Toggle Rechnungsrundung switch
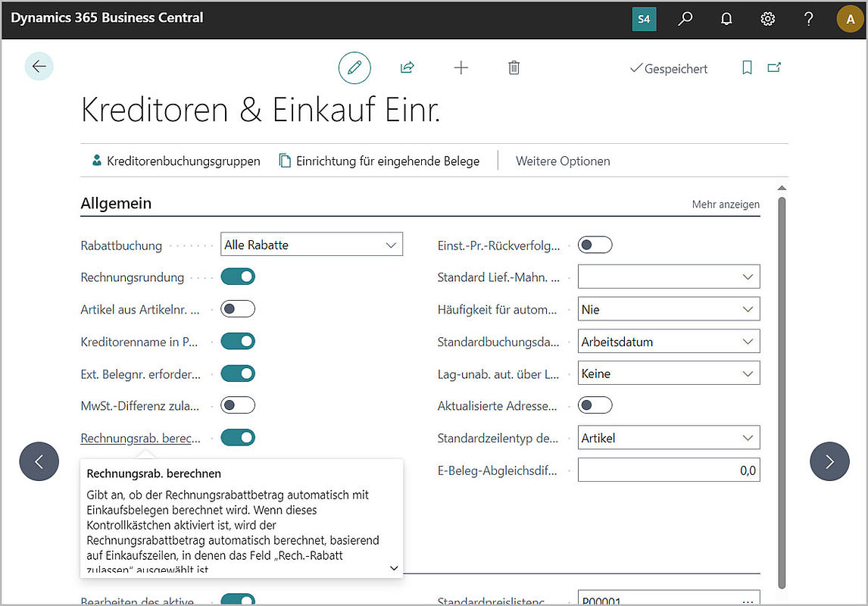This screenshot has width=868, height=606. coord(238,276)
